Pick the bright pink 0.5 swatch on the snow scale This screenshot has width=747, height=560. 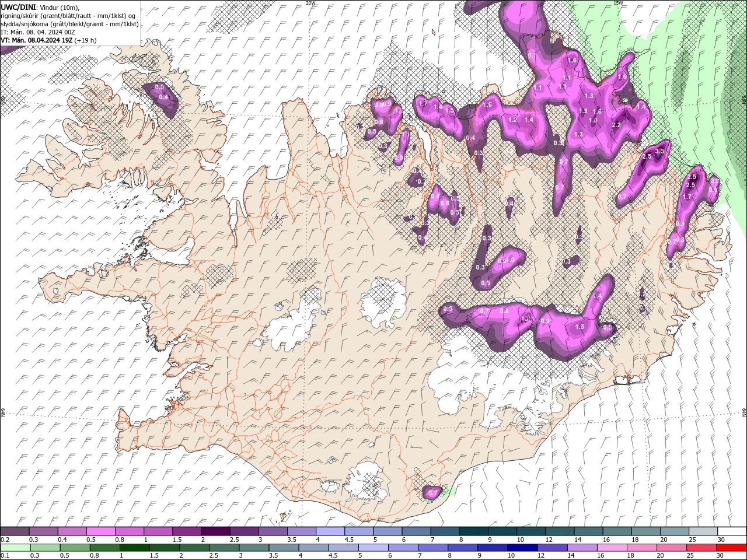[100, 531]
